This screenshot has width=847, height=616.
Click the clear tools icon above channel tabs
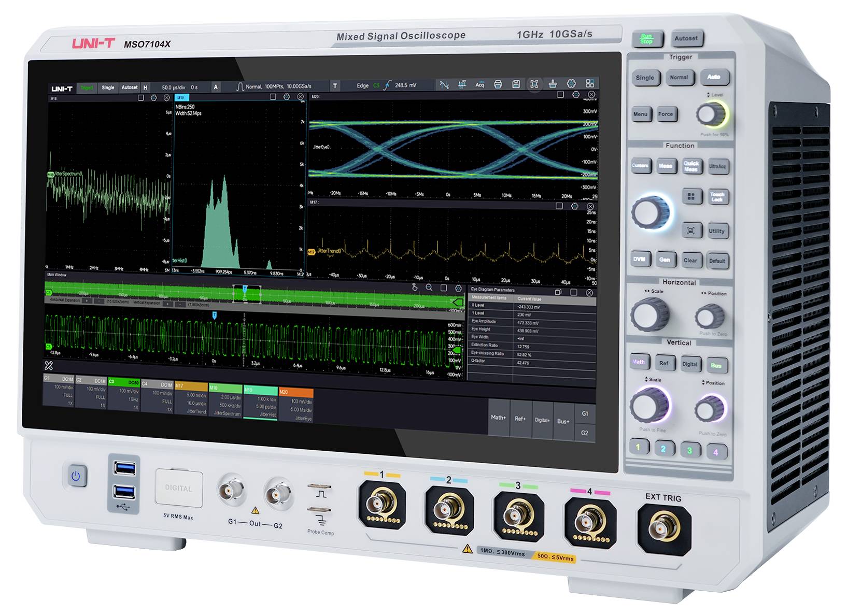pos(49,366)
